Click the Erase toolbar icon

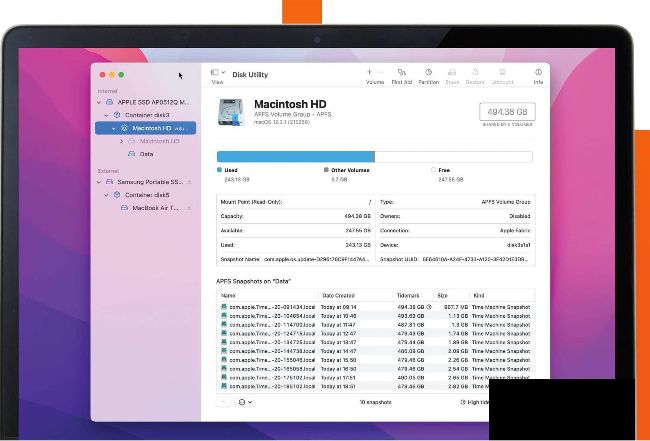tap(452, 73)
